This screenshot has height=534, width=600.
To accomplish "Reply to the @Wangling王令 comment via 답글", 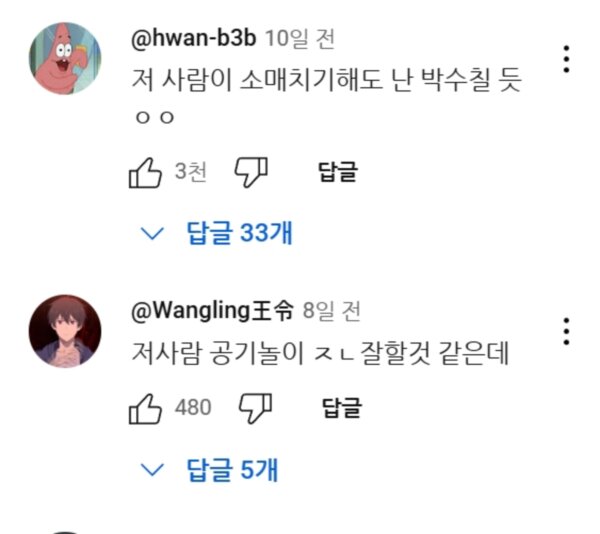I will click(x=342, y=408).
